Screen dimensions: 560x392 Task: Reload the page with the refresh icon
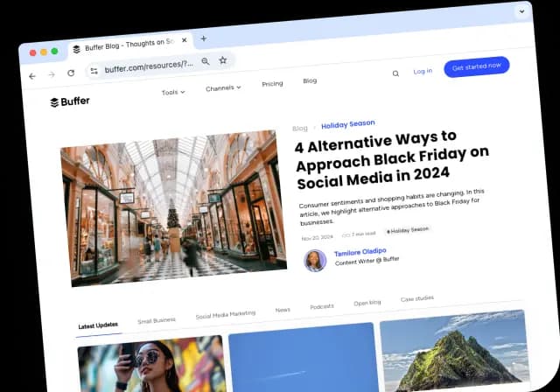point(71,73)
